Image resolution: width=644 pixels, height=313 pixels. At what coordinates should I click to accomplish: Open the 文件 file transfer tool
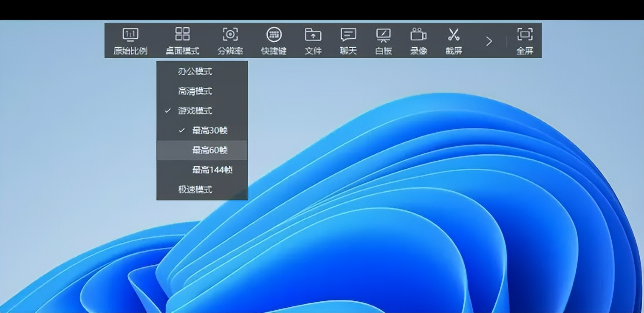[313, 41]
